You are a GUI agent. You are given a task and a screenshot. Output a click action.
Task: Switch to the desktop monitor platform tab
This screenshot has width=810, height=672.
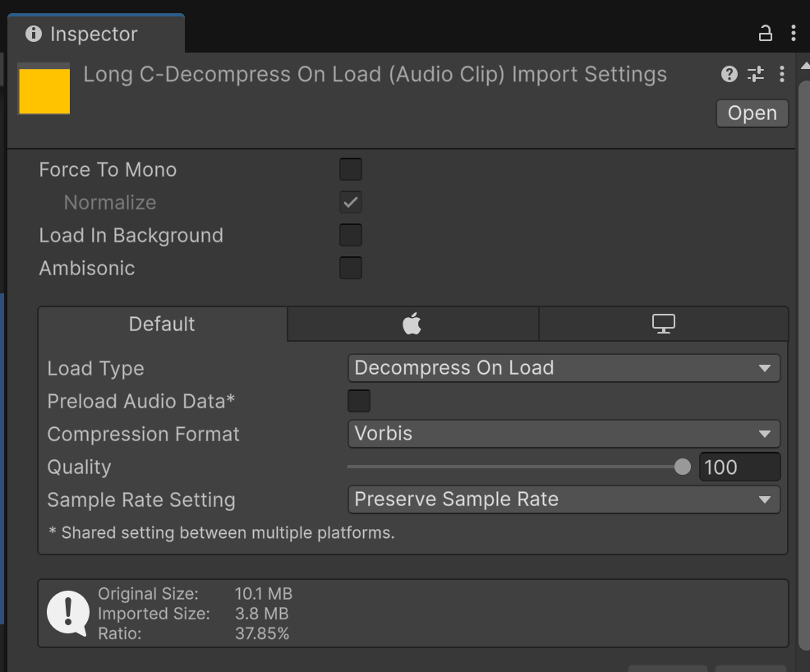click(x=663, y=324)
